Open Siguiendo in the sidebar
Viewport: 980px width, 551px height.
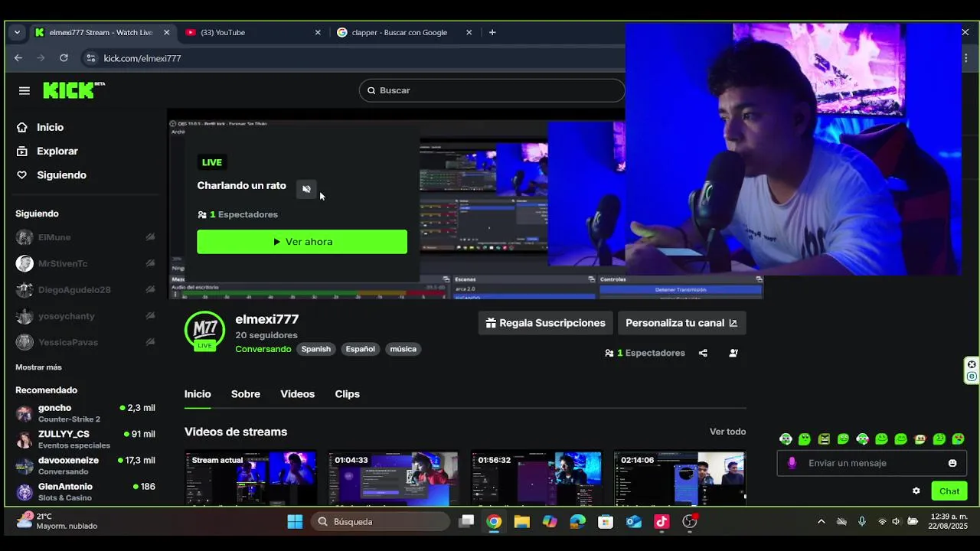61,174
